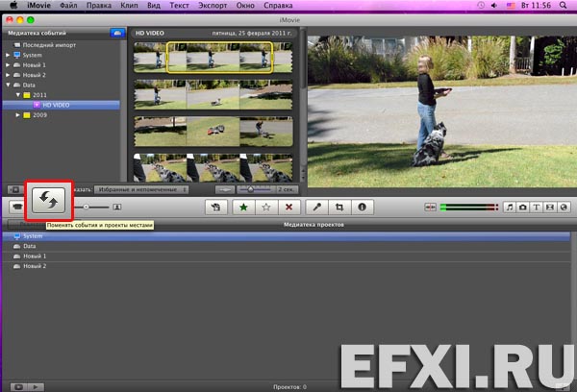Click the swap events and projects button
The height and width of the screenshot is (392, 577).
[49, 201]
